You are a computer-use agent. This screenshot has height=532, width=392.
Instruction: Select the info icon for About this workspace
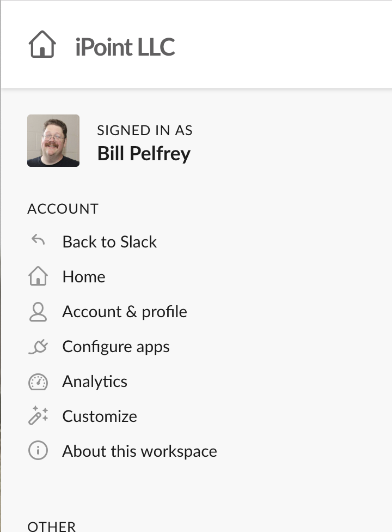(38, 451)
